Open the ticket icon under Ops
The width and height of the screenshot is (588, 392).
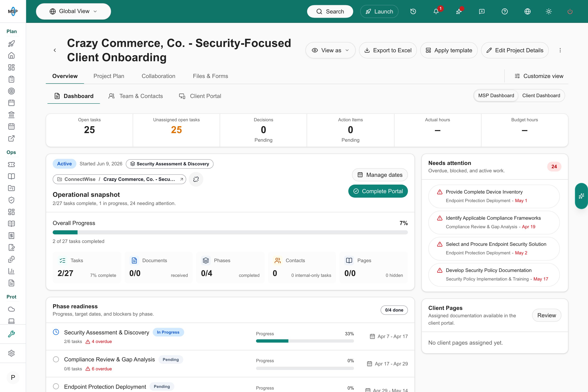[x=11, y=165]
